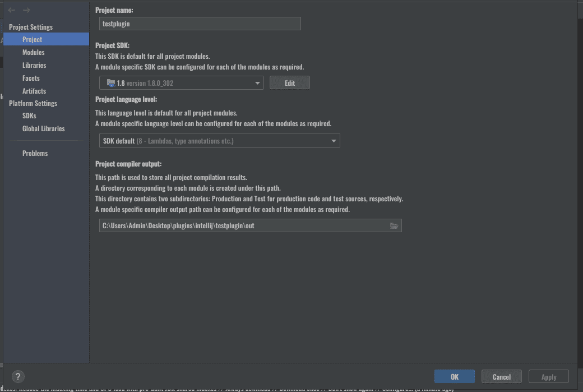Viewport: 583px width, 392px height.
Task: Focus the Project name text field
Action: (200, 24)
